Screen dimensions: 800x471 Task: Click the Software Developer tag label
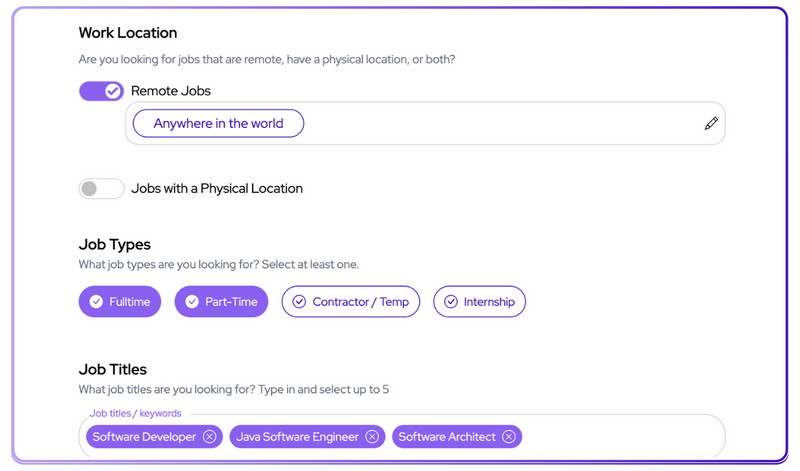pyautogui.click(x=144, y=437)
